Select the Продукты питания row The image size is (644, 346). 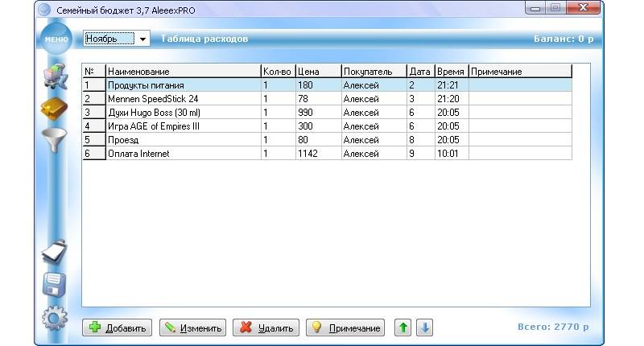coord(327,85)
